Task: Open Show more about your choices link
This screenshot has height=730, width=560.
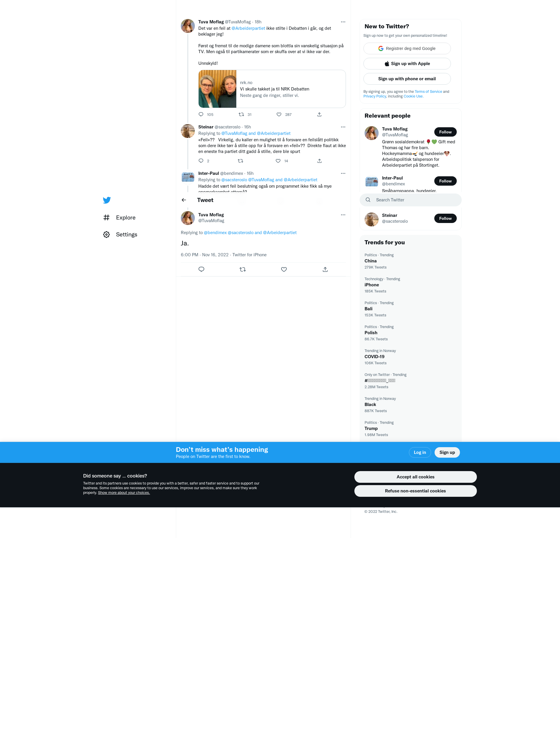Action: [x=124, y=493]
